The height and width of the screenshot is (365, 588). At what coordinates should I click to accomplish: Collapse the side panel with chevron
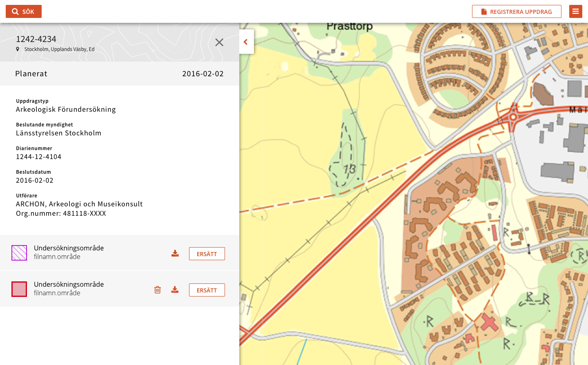point(246,42)
